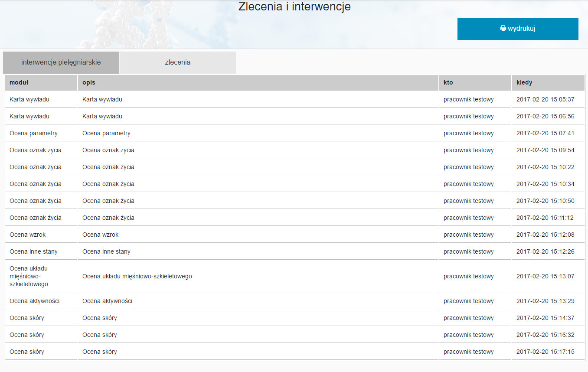Image resolution: width=588 pixels, height=372 pixels.
Task: Select timestamp 2017-02-20 15:10:50
Action: point(545,201)
